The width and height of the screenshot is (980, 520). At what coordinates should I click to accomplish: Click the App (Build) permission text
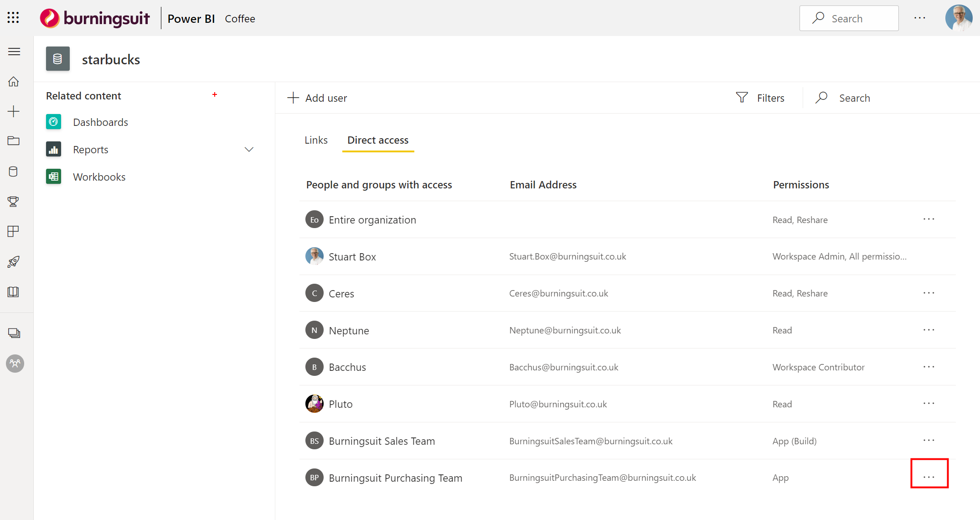[794, 441]
